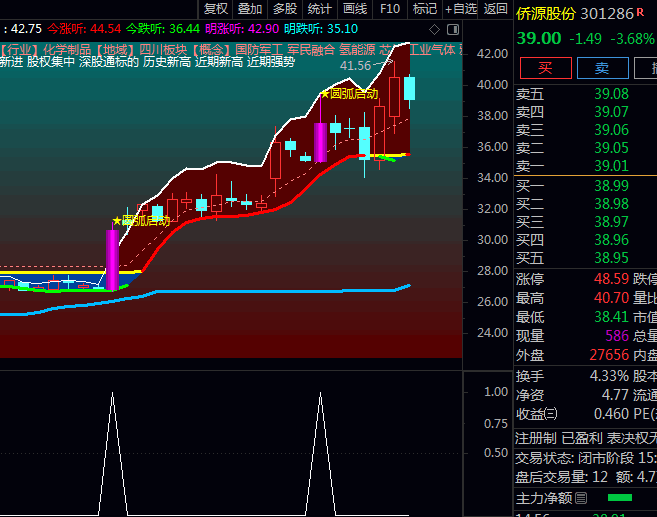This screenshot has height=517, width=657.
Task: Click the 涨停 value 48.59
Action: click(611, 279)
